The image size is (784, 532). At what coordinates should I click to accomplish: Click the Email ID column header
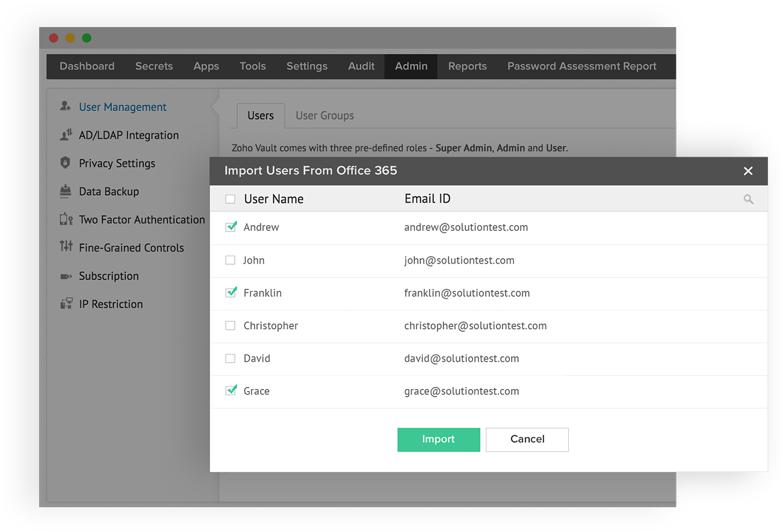pyautogui.click(x=427, y=199)
